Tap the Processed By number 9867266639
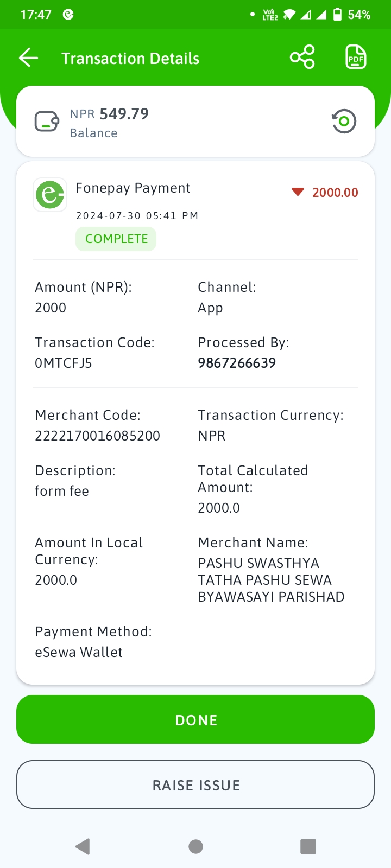The width and height of the screenshot is (391, 868). [x=237, y=363]
